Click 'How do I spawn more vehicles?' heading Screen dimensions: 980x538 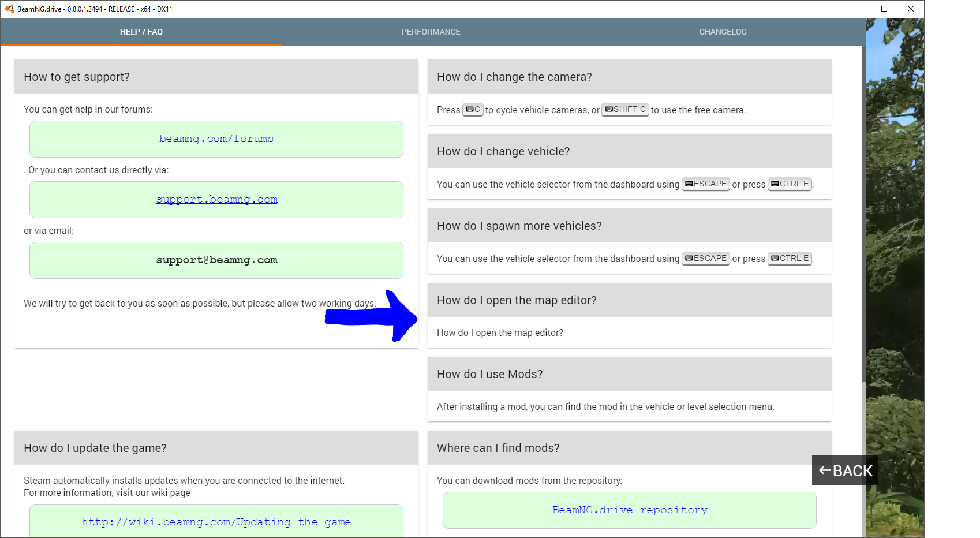(519, 226)
